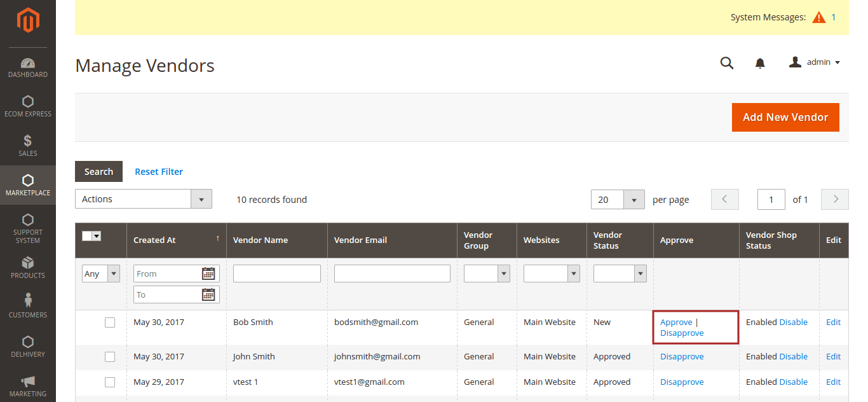
Task: Disable vtest 1's vendor shop
Action: pos(794,382)
